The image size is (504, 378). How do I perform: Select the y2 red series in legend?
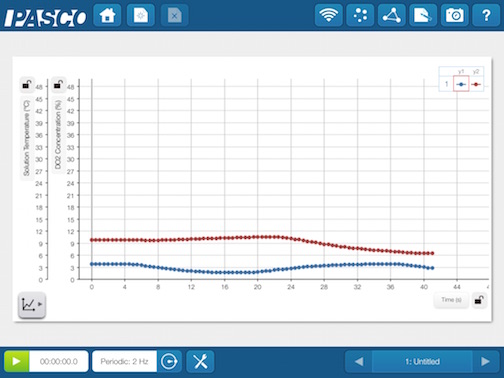pyautogui.click(x=476, y=84)
